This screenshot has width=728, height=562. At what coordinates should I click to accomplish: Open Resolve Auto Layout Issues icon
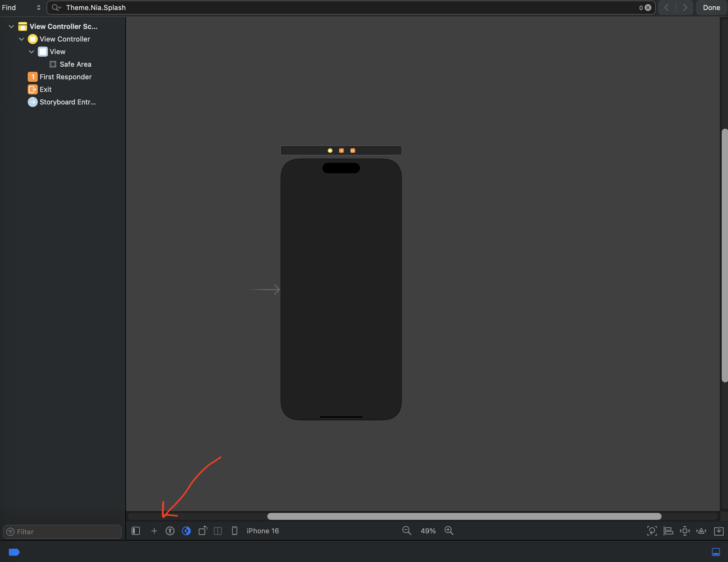click(x=701, y=531)
